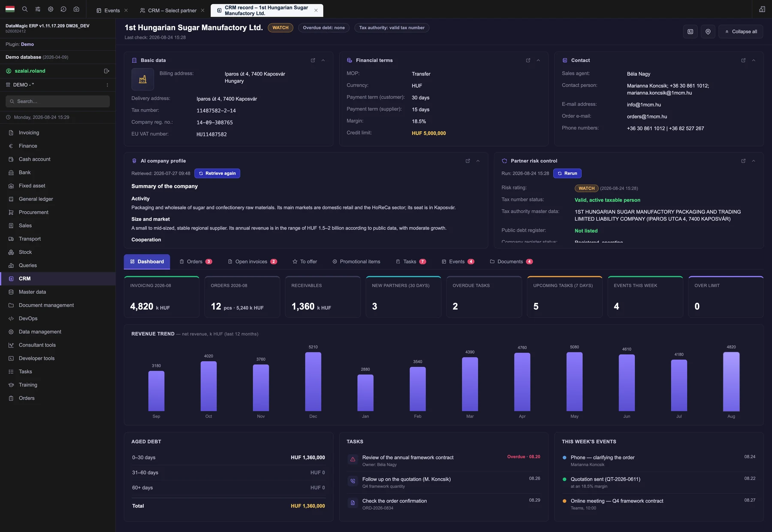Click Rerun in Partner risk control
This screenshot has width=772, height=532.
[567, 173]
